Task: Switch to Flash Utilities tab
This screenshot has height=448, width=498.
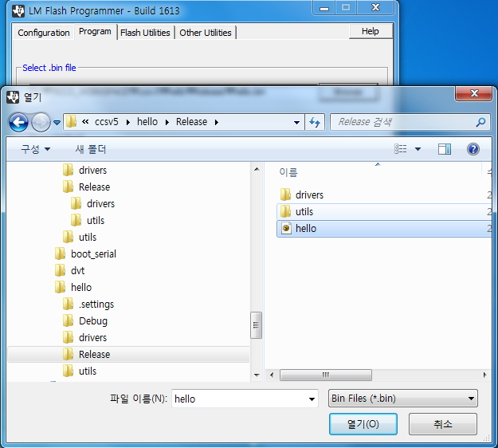Action: (145, 33)
